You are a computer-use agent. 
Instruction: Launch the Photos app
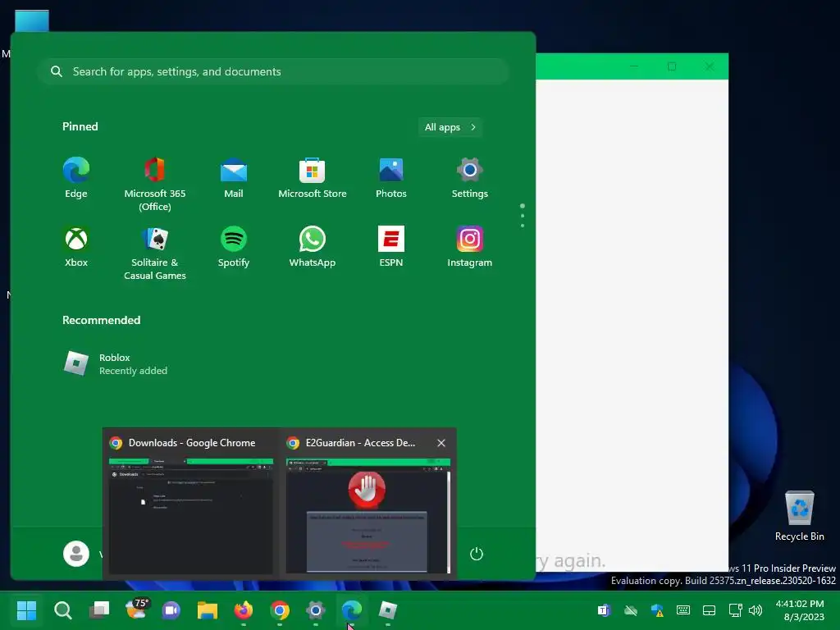pyautogui.click(x=391, y=178)
